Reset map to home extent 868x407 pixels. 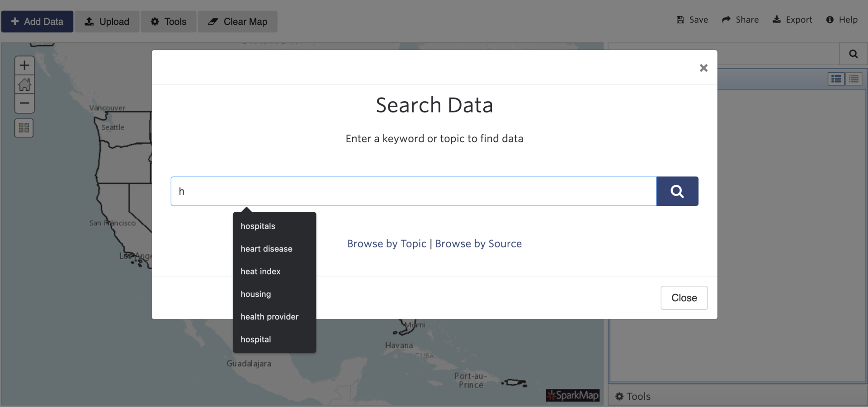click(x=24, y=84)
